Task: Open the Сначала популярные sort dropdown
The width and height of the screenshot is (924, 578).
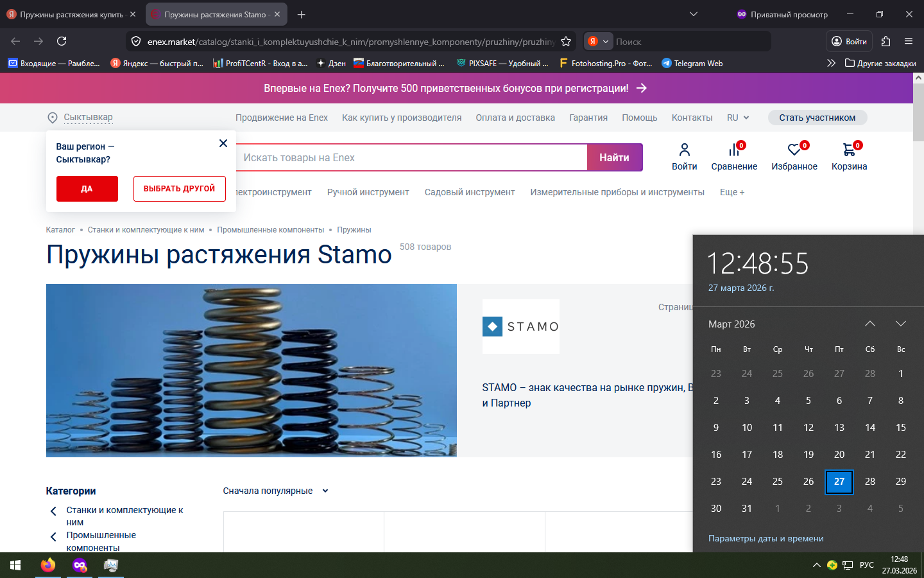Action: pyautogui.click(x=276, y=491)
